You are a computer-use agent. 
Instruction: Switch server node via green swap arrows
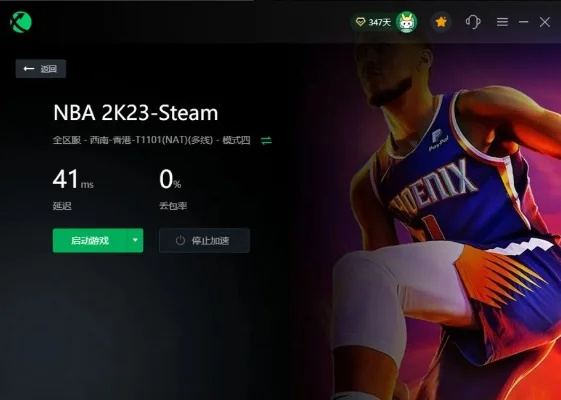point(266,140)
